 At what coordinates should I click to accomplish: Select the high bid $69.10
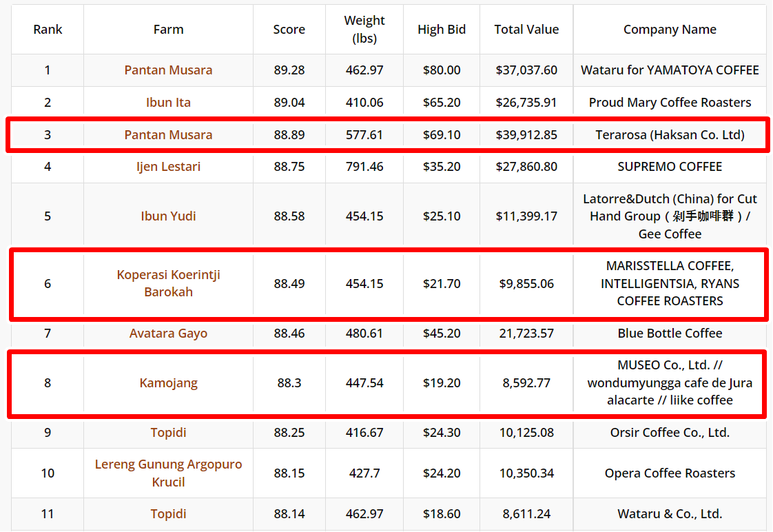(x=442, y=135)
